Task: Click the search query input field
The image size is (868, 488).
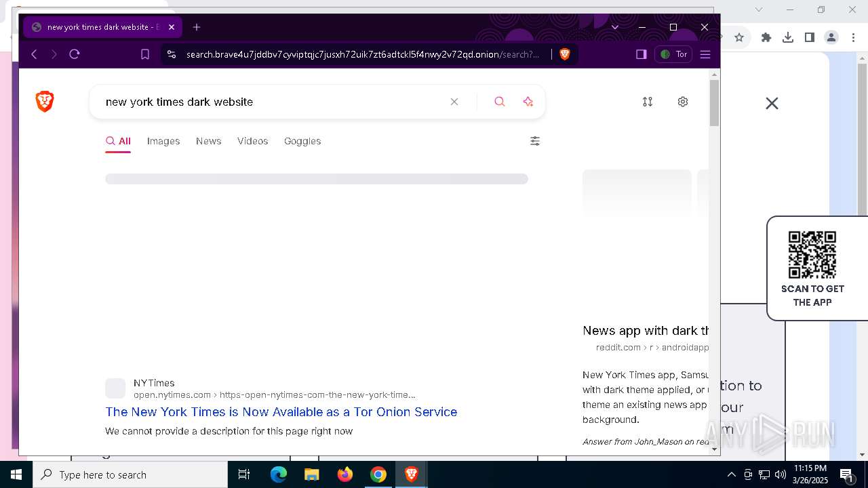Action: point(271,102)
